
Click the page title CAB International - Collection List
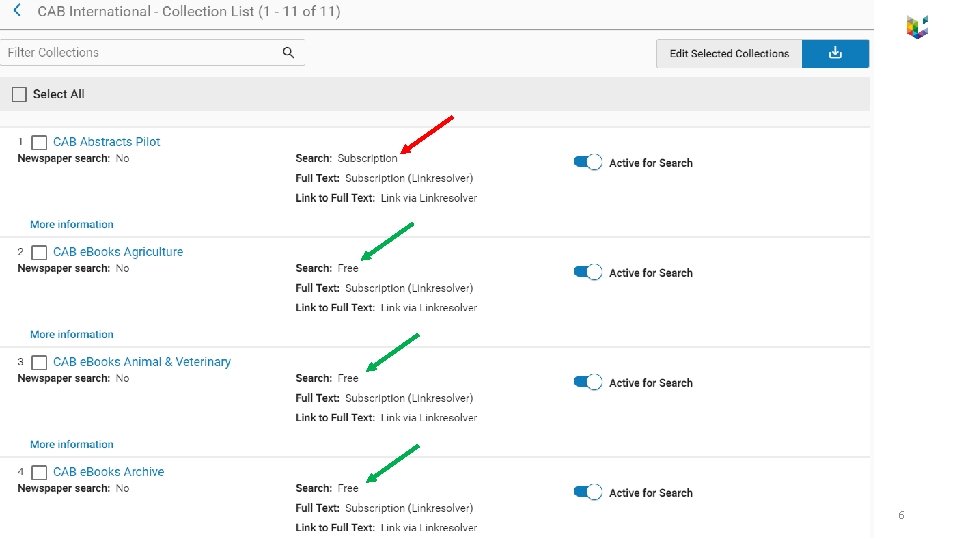pyautogui.click(x=189, y=11)
